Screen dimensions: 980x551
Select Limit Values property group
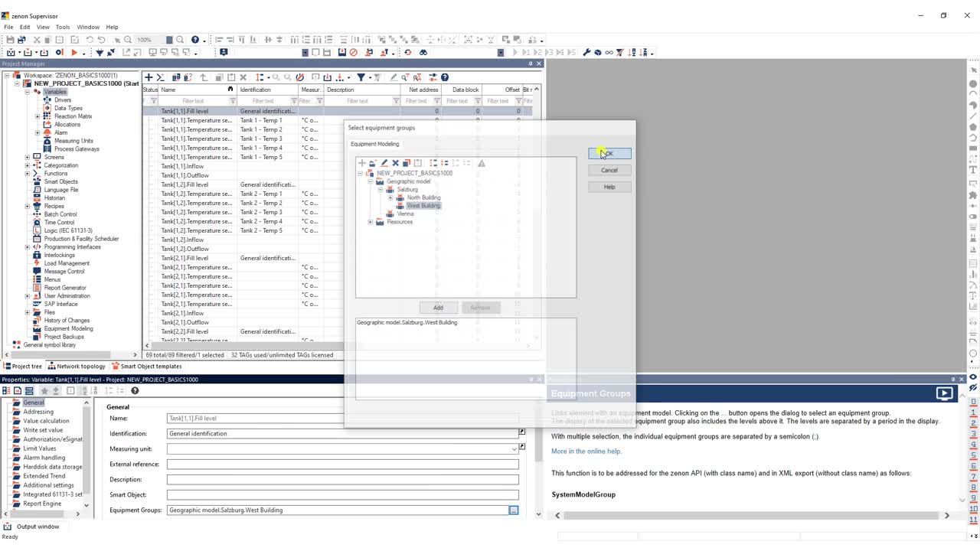point(40,448)
